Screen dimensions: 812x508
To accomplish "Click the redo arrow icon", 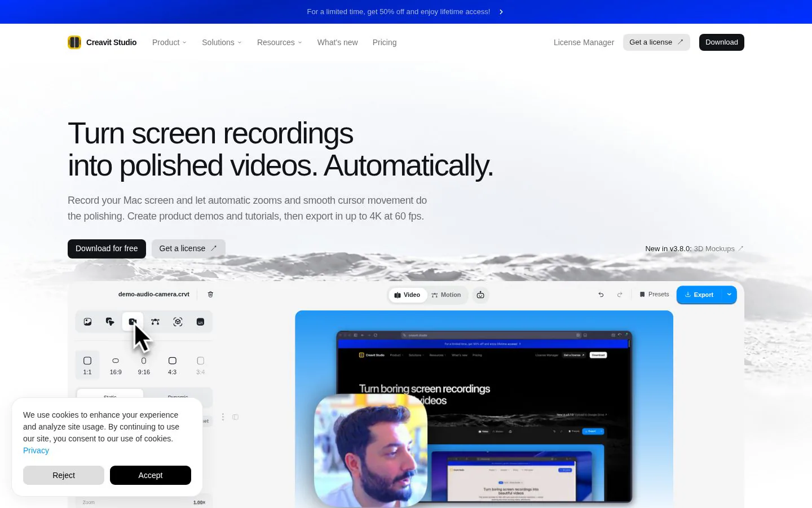I will click(620, 295).
